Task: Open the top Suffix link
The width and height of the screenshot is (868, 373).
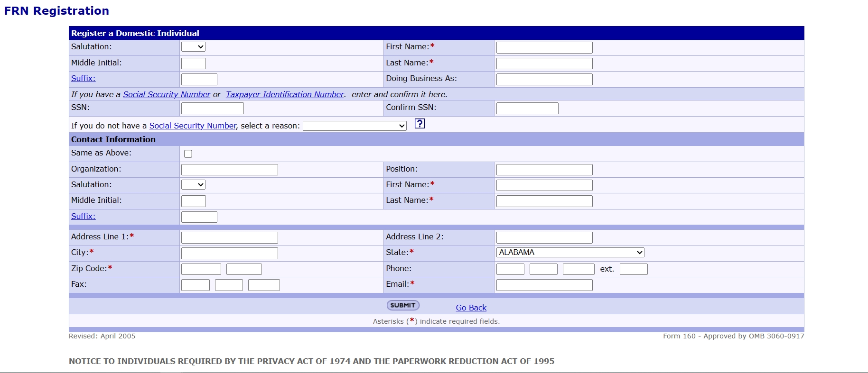Action: point(83,78)
